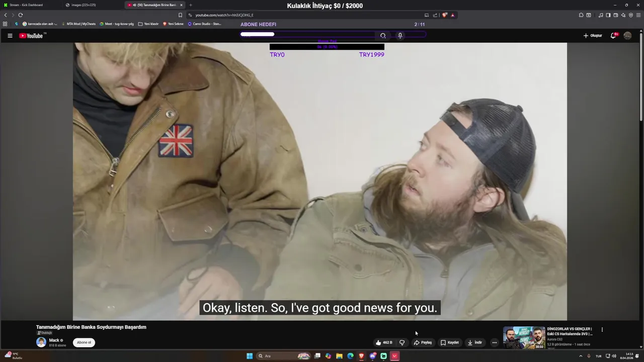
Task: Open Brave browser from the taskbar
Action: pyautogui.click(x=361, y=356)
